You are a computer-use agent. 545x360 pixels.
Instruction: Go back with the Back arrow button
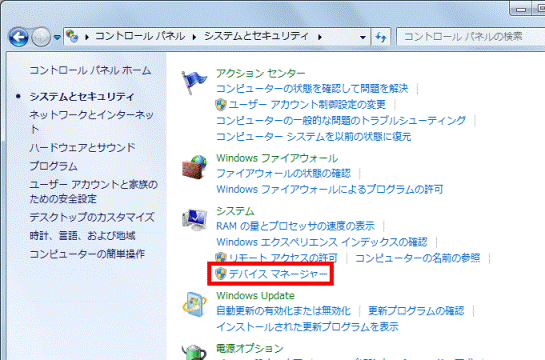click(18, 37)
